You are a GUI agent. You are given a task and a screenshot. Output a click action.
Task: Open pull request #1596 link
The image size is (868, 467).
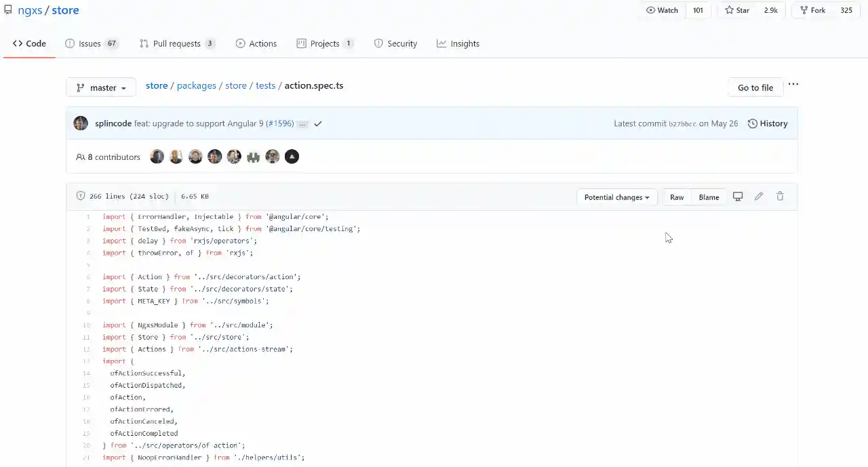click(280, 123)
